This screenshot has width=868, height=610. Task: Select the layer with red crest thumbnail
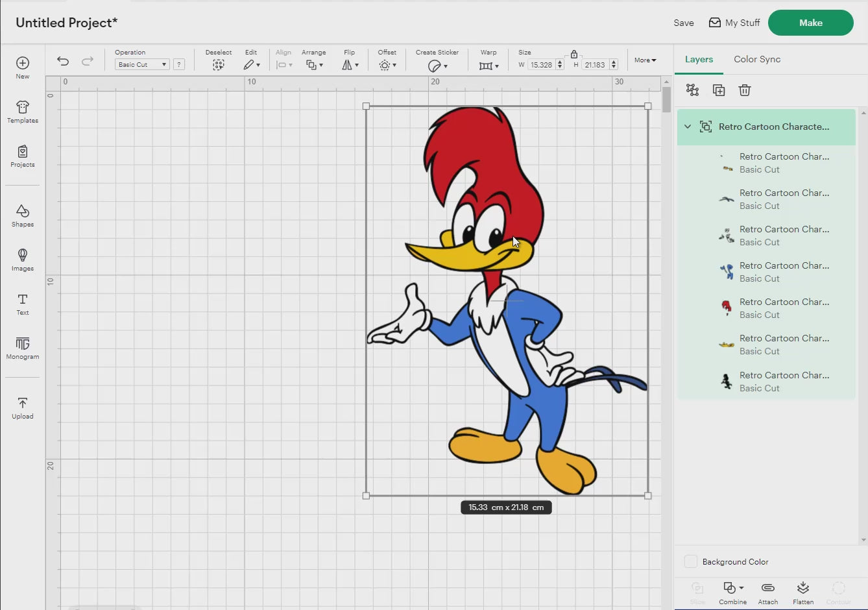pos(767,308)
